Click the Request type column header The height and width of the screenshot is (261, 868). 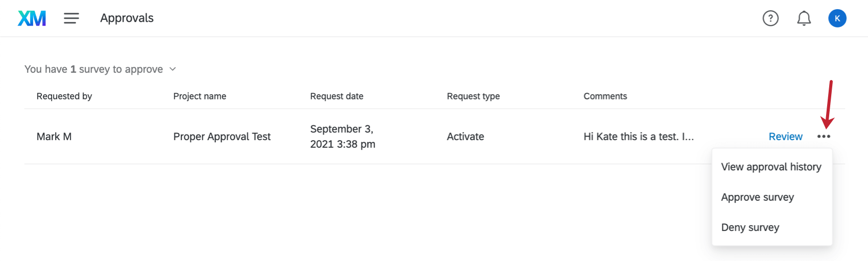(473, 96)
